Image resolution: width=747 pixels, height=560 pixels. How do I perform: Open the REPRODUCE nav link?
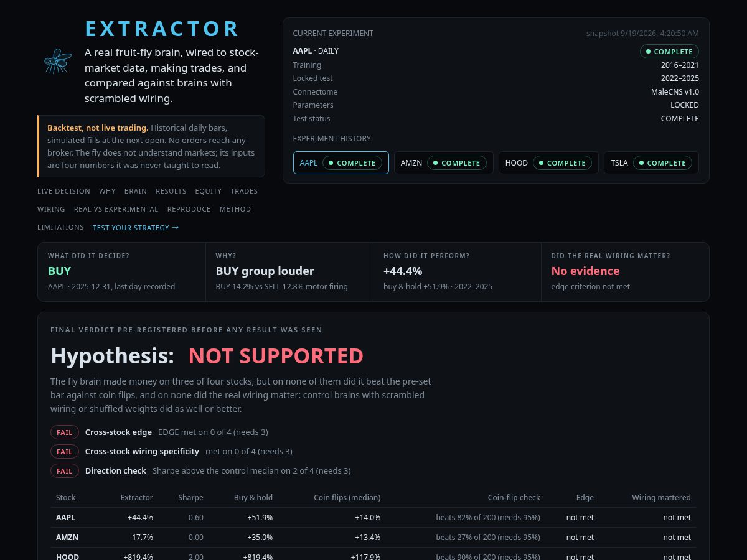pyautogui.click(x=189, y=209)
